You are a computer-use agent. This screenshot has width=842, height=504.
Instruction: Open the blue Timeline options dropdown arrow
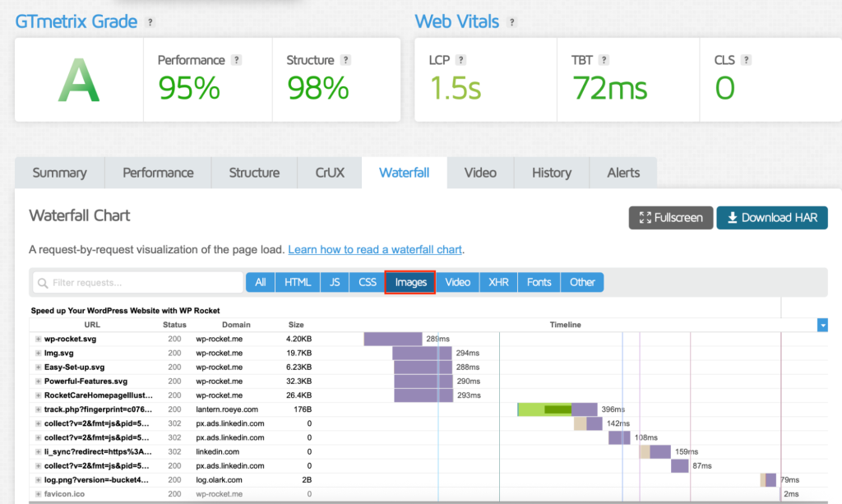(x=822, y=325)
